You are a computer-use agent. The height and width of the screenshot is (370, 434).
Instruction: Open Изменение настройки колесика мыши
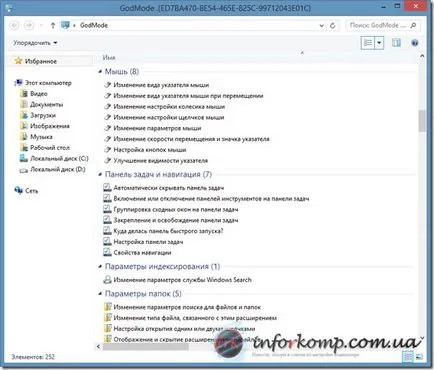coord(169,107)
